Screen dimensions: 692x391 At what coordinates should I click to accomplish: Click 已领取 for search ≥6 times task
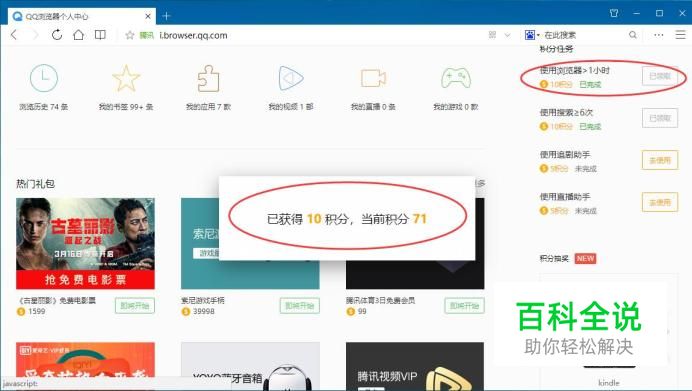pyautogui.click(x=660, y=118)
